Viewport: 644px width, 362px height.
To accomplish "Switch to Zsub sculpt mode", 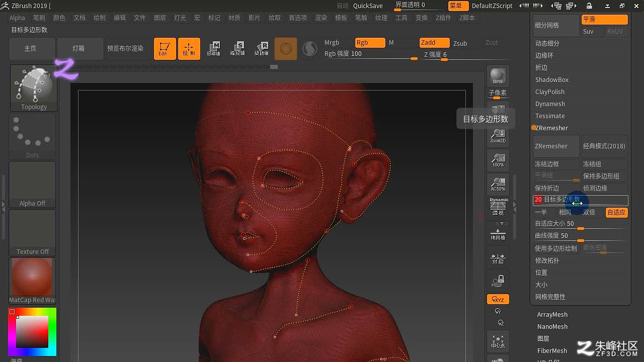I will pyautogui.click(x=466, y=43).
